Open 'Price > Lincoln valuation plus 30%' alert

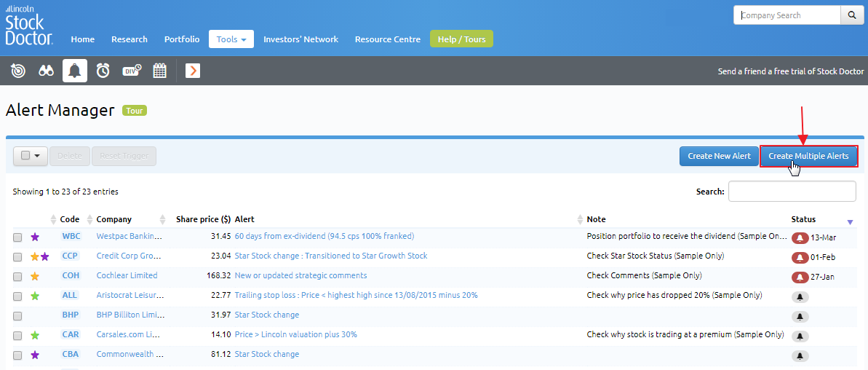pos(295,335)
